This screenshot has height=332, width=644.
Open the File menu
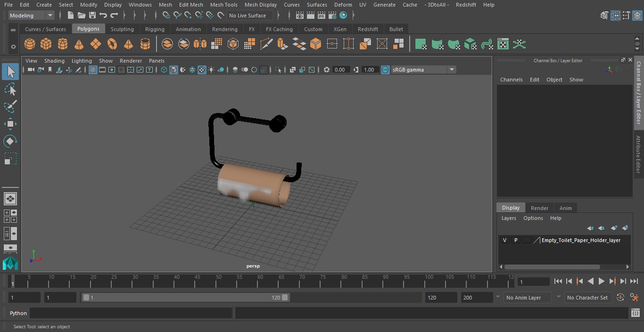[8, 5]
